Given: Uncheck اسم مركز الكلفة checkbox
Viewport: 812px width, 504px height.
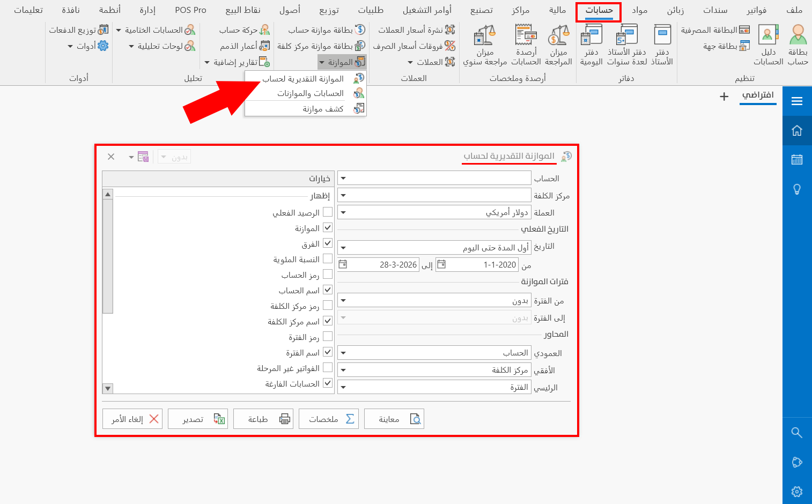Looking at the screenshot, I should [x=328, y=321].
